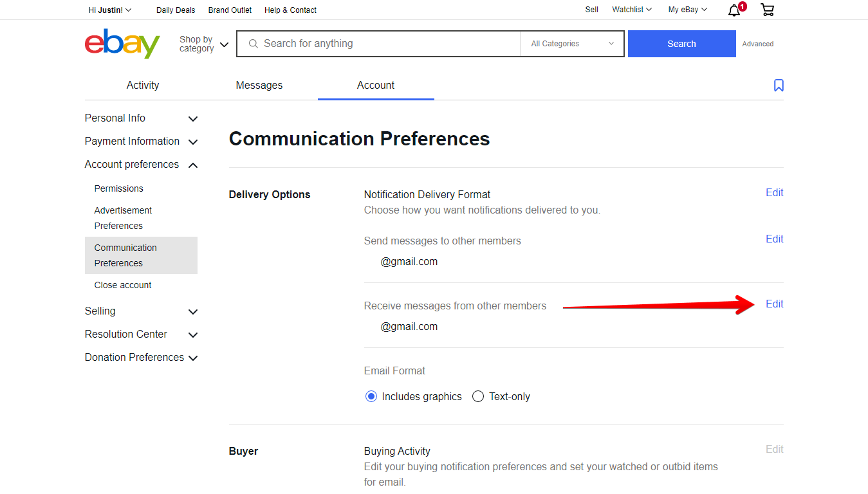
Task: Click the email under Receive messages
Action: point(409,327)
